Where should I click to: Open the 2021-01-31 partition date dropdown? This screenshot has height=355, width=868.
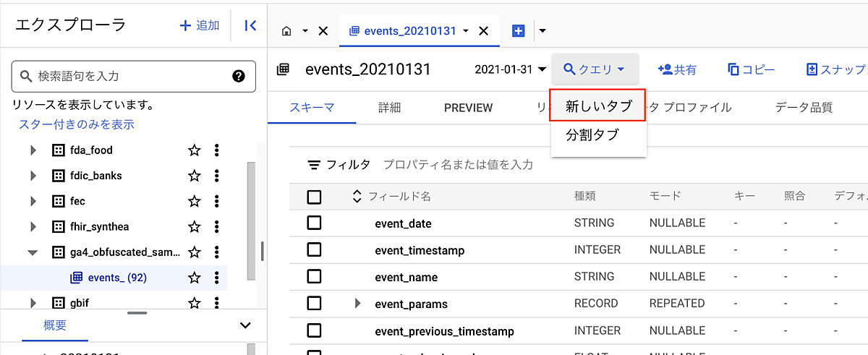(510, 69)
